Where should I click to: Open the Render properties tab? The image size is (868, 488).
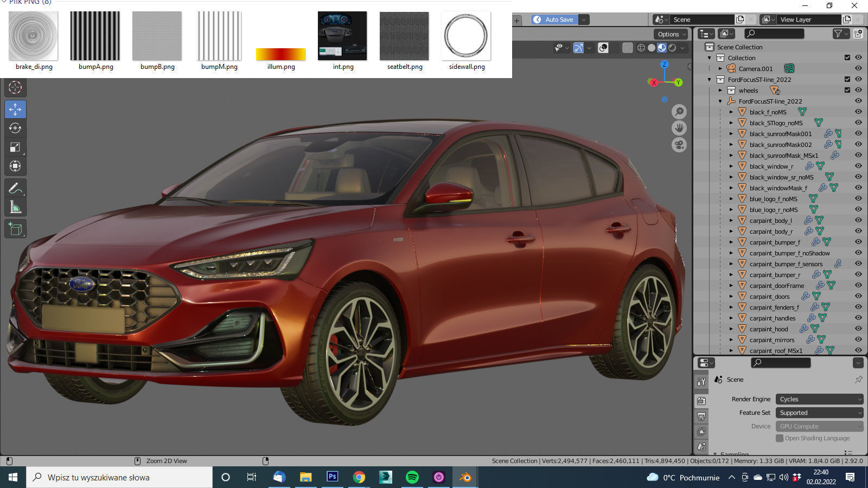tap(701, 401)
